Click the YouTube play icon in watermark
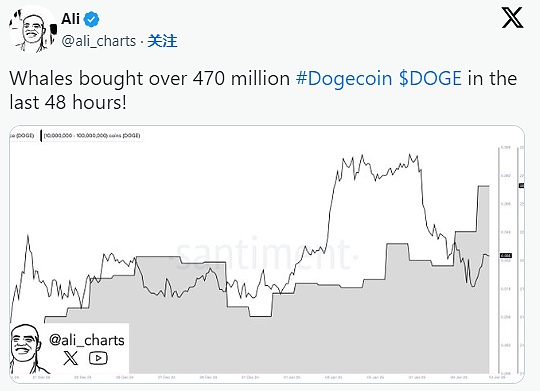 [98, 358]
